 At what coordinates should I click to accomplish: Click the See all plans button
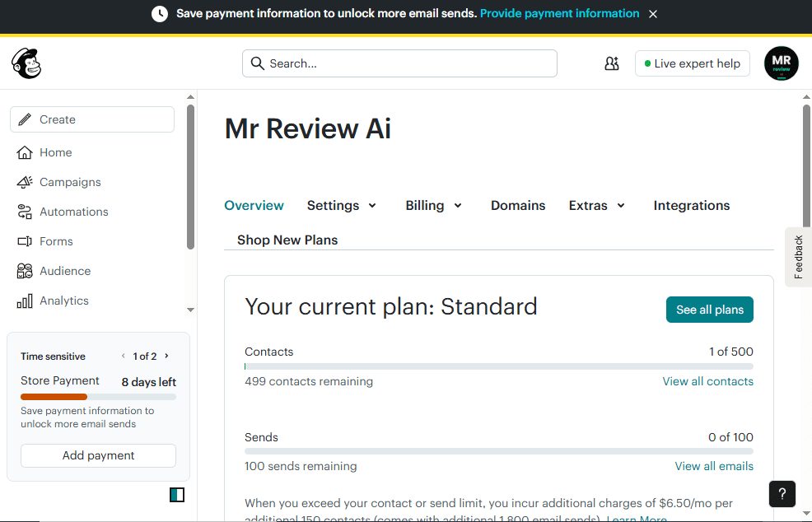pos(709,310)
